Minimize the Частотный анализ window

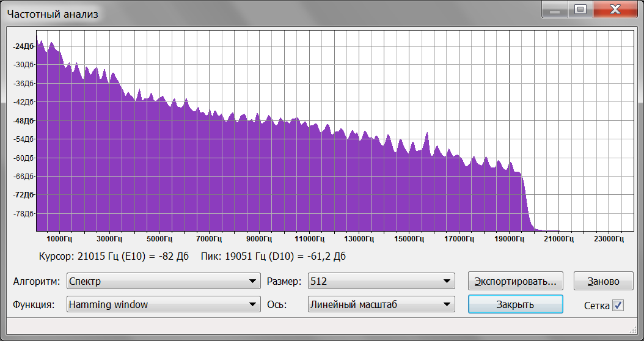(x=555, y=9)
